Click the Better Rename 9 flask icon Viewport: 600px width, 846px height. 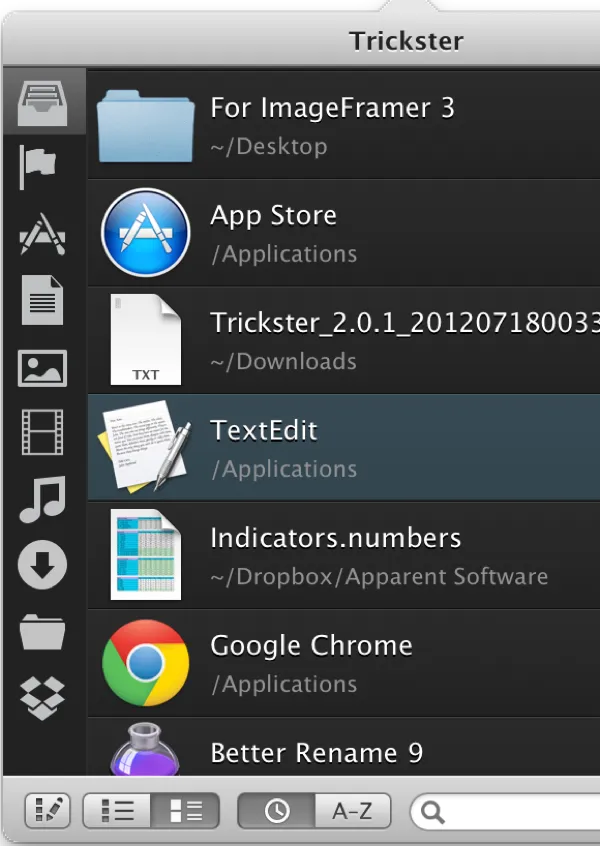pos(144,749)
